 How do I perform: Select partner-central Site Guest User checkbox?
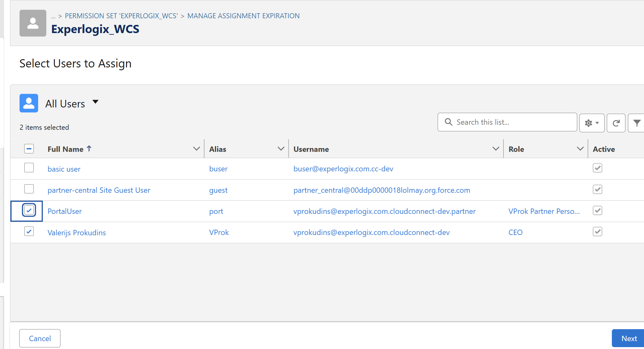coord(29,189)
